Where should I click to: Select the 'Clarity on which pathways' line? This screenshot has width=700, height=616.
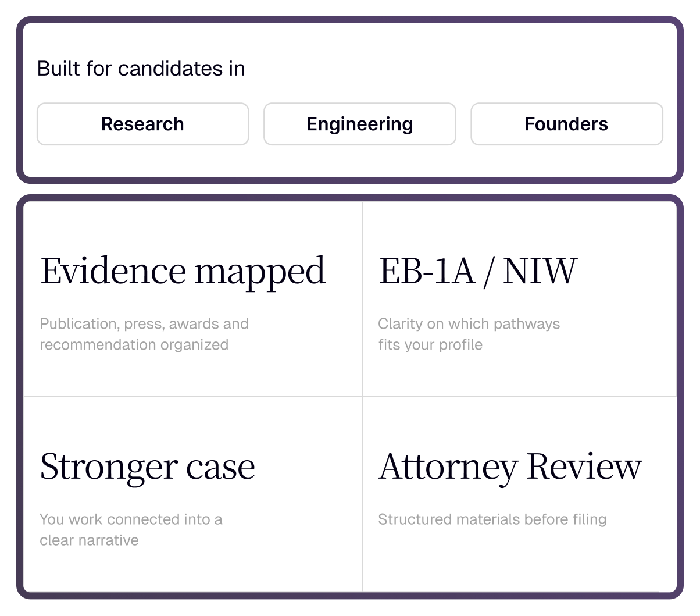tap(469, 323)
